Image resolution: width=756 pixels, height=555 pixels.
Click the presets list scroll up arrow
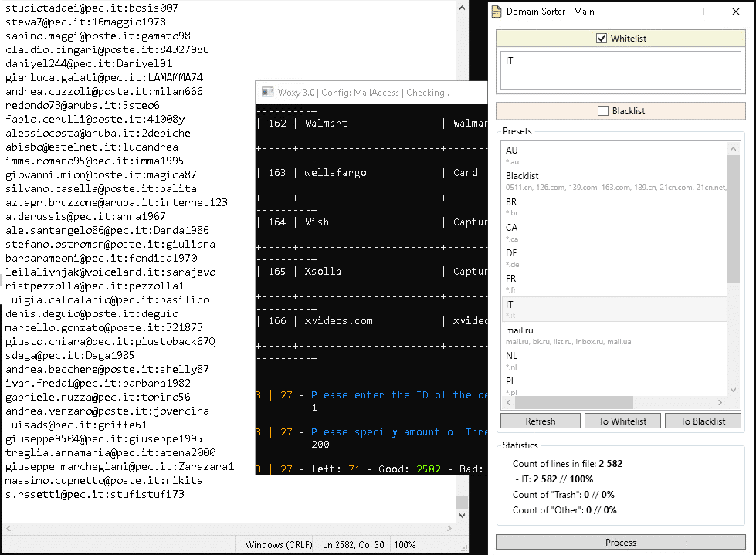click(x=734, y=147)
